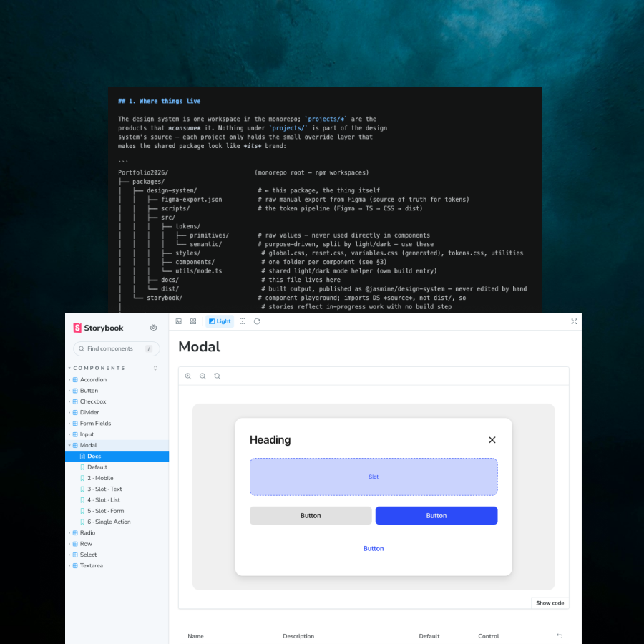
Task: Open the Storybook settings gear
Action: (153, 328)
